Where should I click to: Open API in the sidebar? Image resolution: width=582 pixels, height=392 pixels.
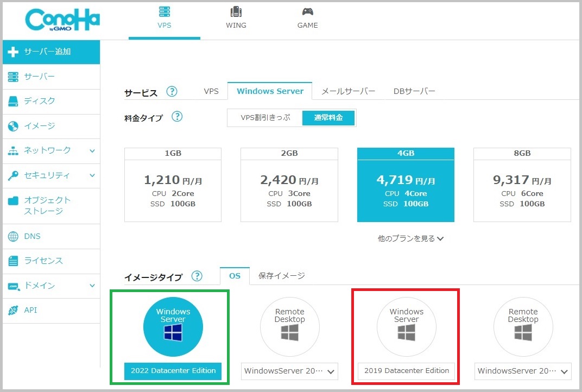51,311
